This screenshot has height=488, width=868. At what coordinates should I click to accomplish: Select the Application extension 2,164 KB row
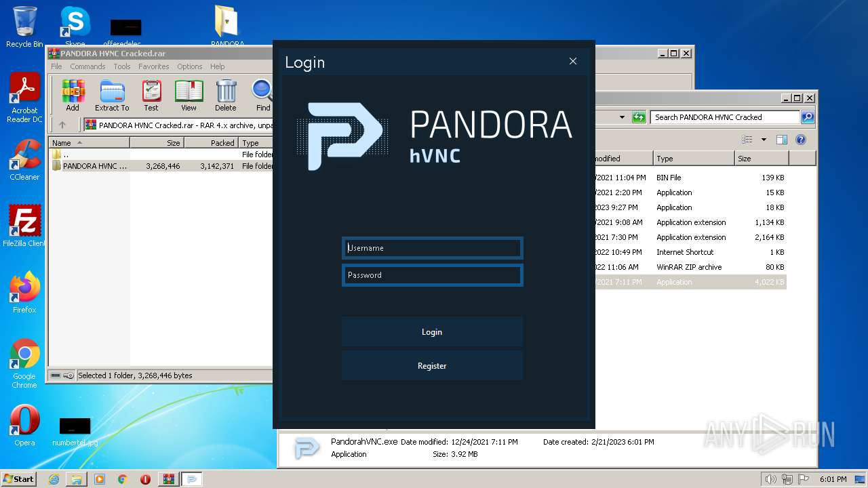(691, 237)
